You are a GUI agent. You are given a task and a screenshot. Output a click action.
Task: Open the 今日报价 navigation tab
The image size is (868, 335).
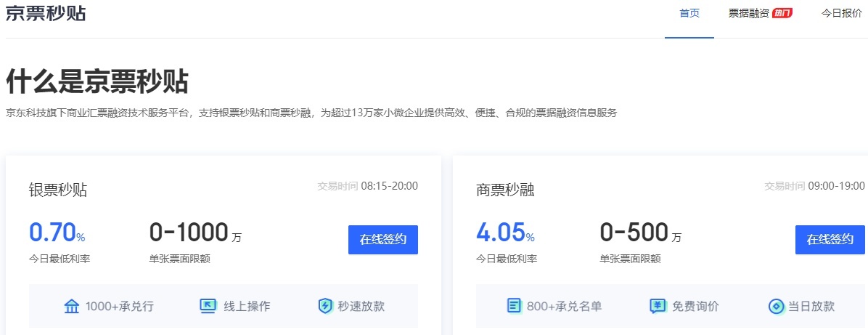click(x=841, y=13)
